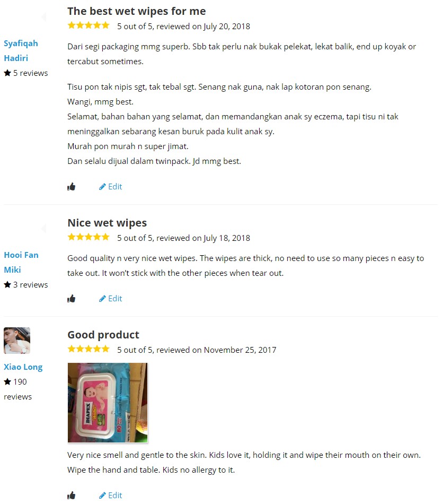The width and height of the screenshot is (442, 504).
Task: Enlarge the Diapex wet wipes review photo
Action: (108, 403)
